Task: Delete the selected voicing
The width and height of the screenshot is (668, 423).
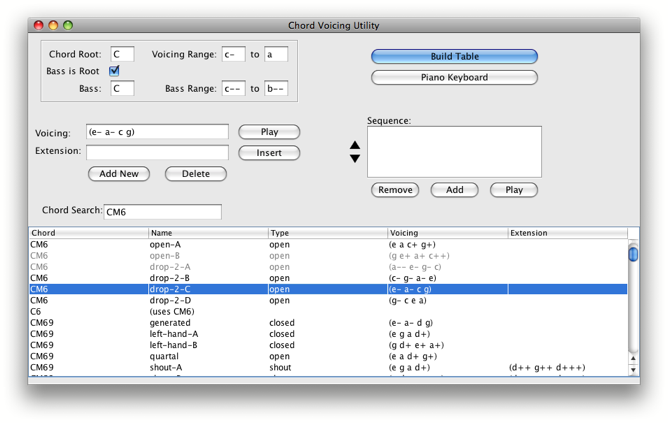Action: (195, 174)
